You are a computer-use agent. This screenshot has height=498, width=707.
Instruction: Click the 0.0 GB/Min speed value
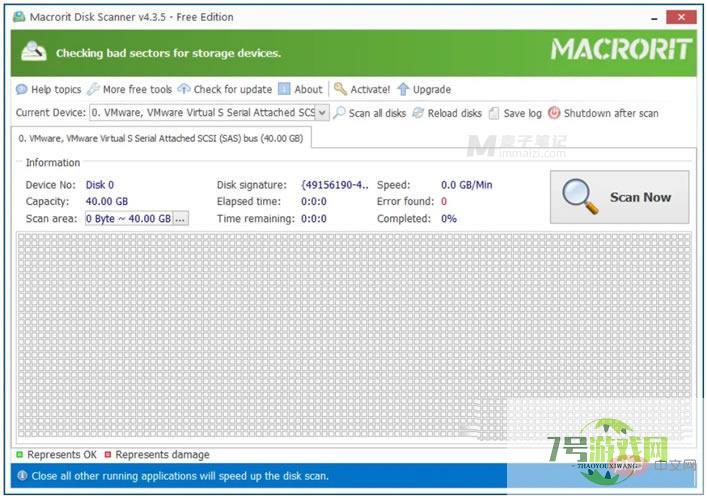coord(467,185)
